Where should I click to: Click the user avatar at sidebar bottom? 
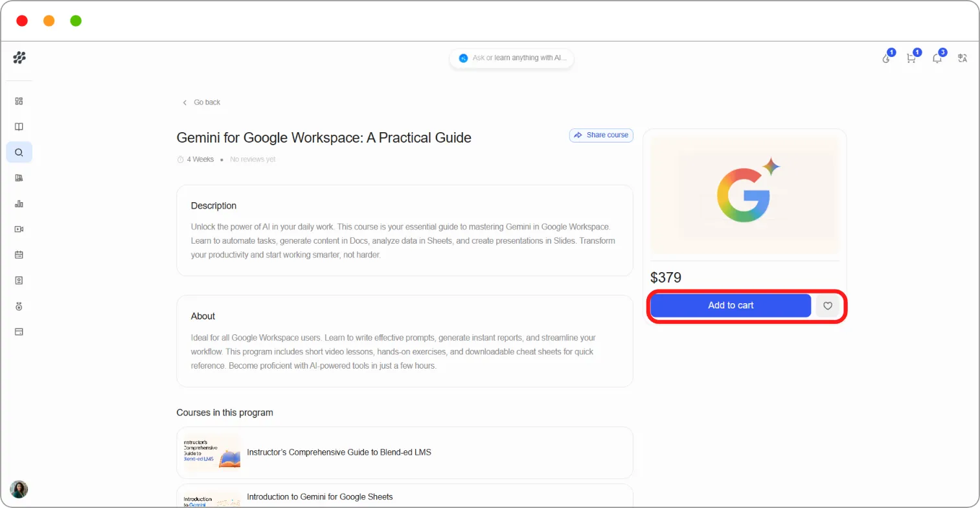coord(19,489)
